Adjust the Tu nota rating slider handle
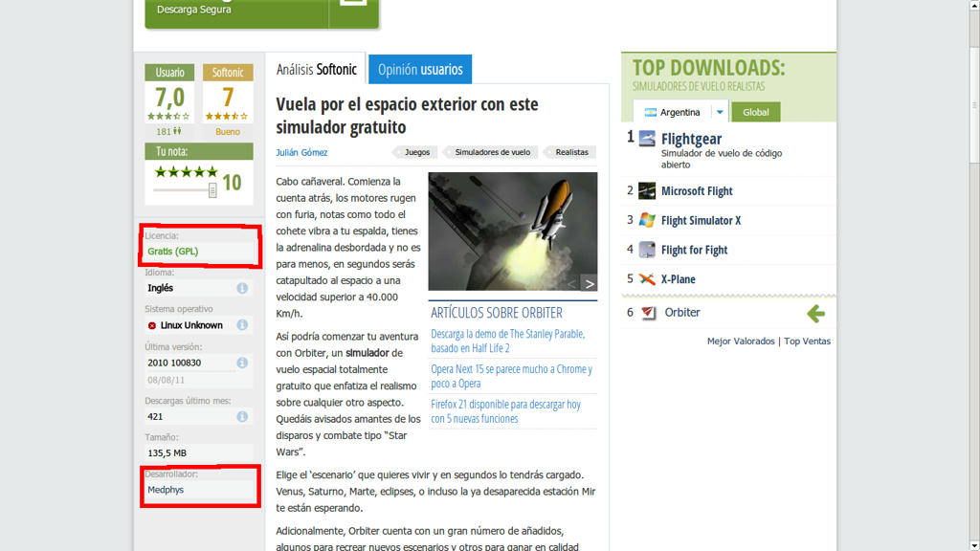The width and height of the screenshot is (980, 551). coord(212,190)
